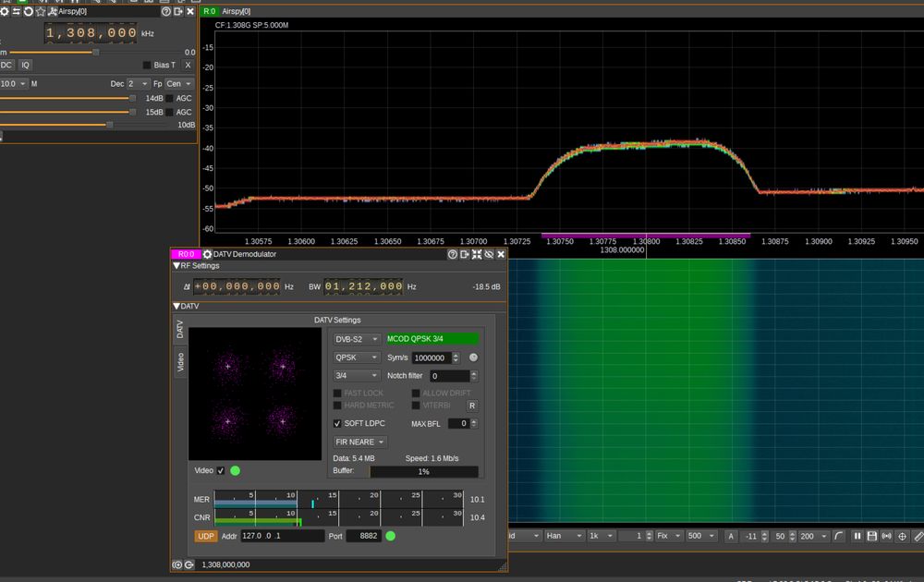Click the IQ correction button
This screenshot has height=582, width=924.
[x=25, y=65]
